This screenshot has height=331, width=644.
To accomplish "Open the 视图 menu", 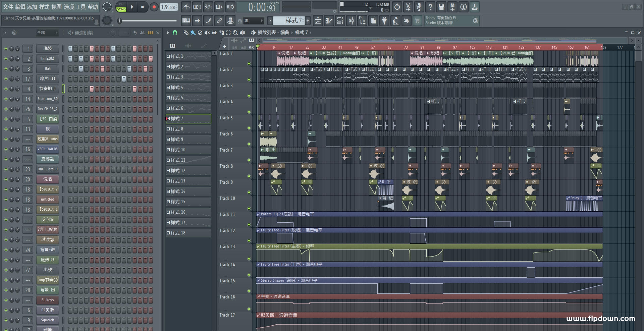I will 56,7.
